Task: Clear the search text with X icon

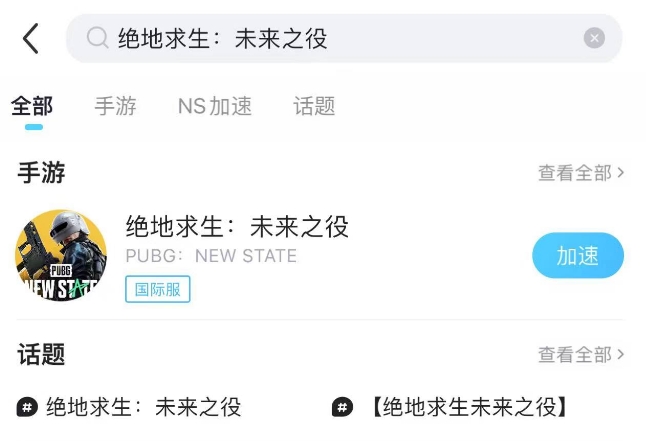Action: click(x=594, y=39)
